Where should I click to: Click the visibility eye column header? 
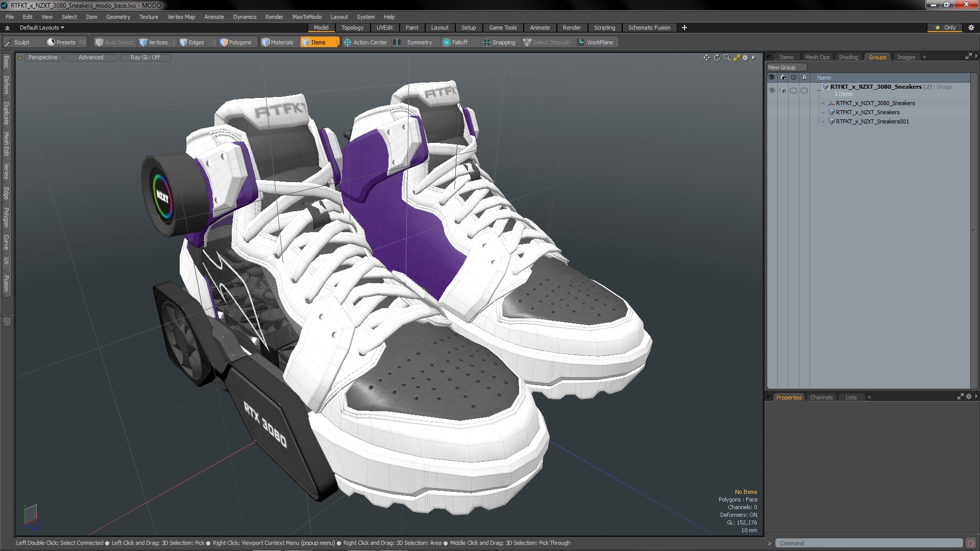(772, 78)
